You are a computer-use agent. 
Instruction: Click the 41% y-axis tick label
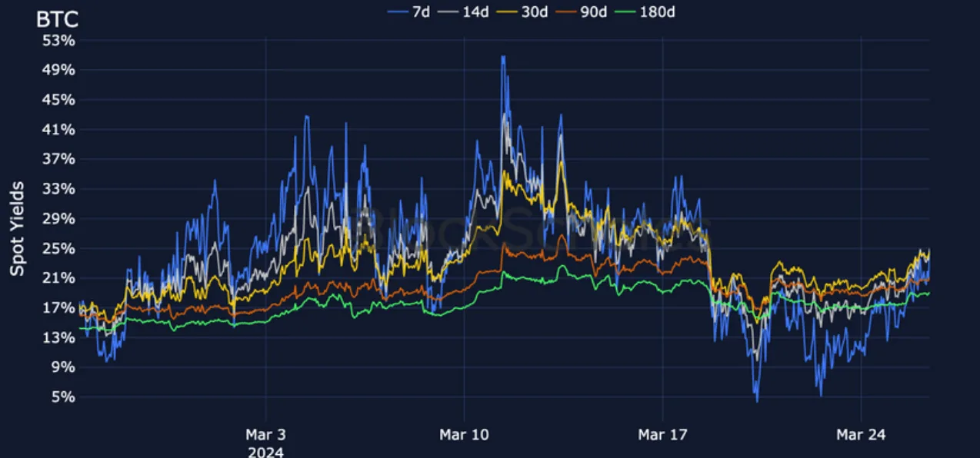point(59,130)
